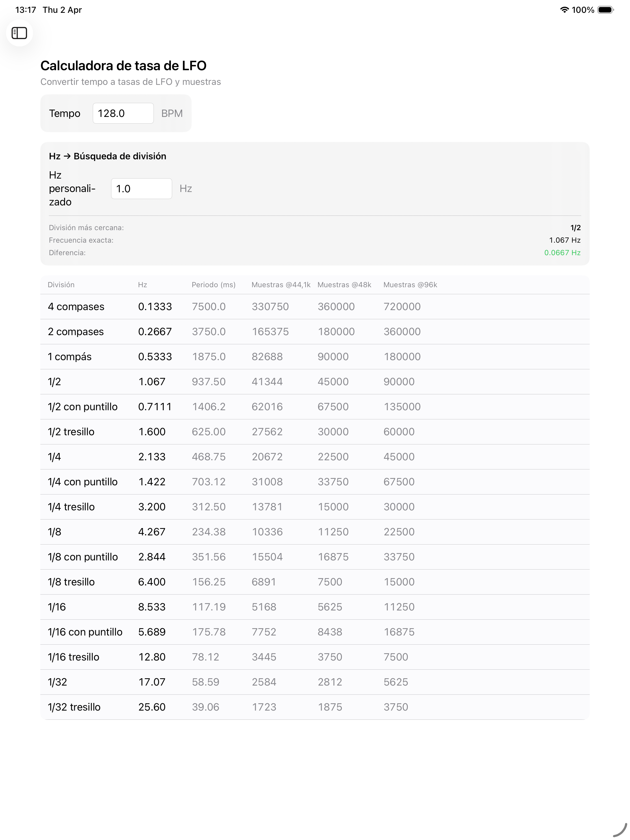Click the 937.50 period value

(208, 382)
